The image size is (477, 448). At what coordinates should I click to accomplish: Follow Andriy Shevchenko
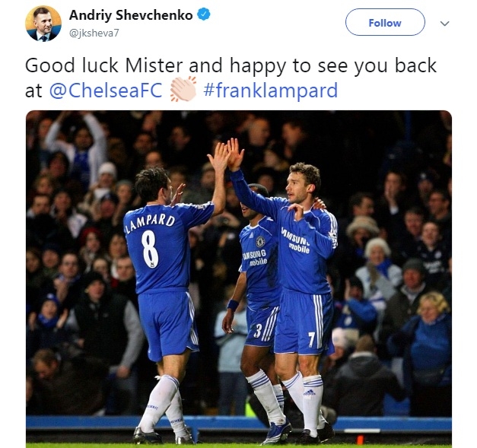click(x=385, y=22)
